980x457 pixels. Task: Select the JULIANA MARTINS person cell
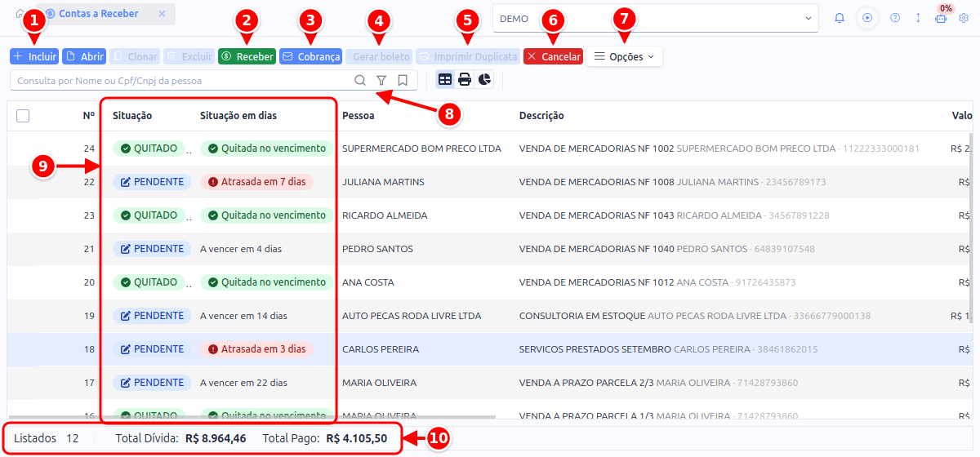[x=383, y=182]
